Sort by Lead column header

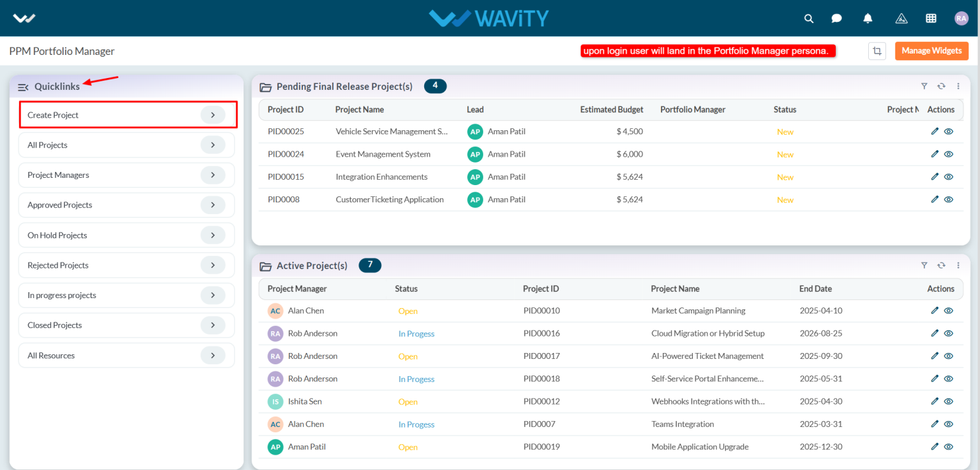(475, 110)
